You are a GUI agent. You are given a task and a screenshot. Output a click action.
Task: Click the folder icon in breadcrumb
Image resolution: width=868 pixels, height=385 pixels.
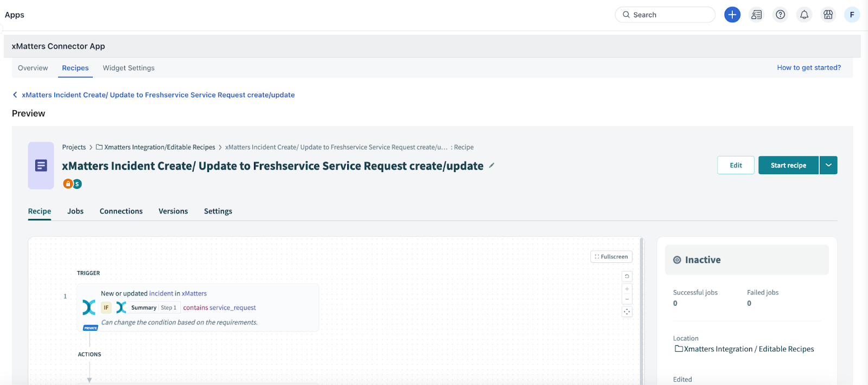[x=99, y=147]
